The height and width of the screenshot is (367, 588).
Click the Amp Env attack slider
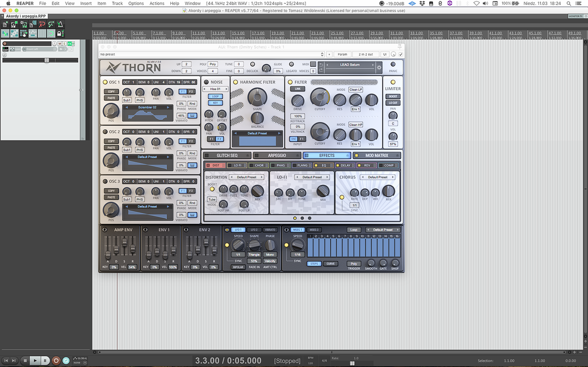pyautogui.click(x=108, y=255)
